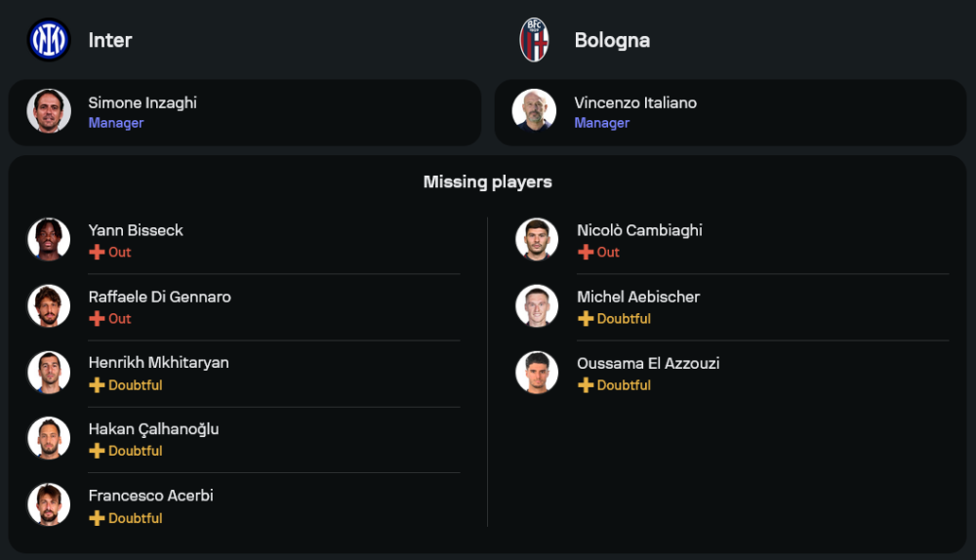Click Henrikh Mkhitaryan's player avatar

click(49, 373)
